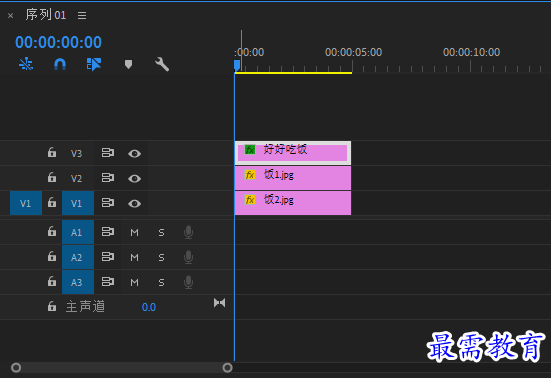551x378 pixels.
Task: Toggle sync lock on track V2
Action: coord(108,178)
